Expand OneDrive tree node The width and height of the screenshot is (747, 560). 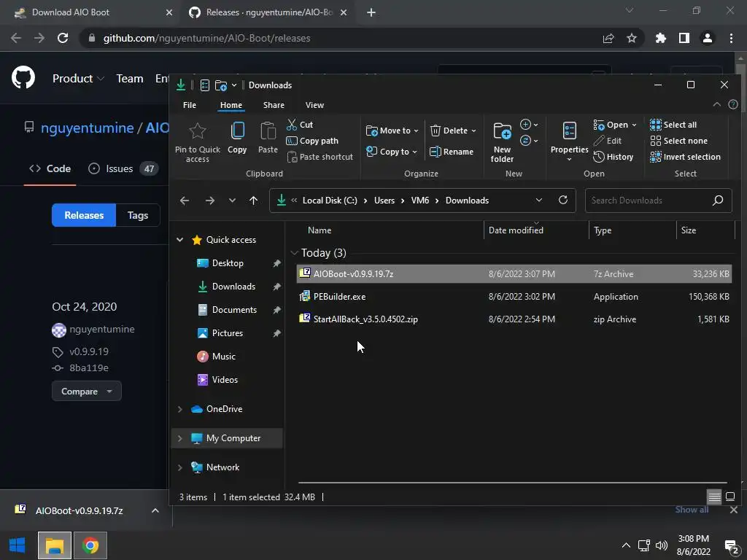point(180,409)
